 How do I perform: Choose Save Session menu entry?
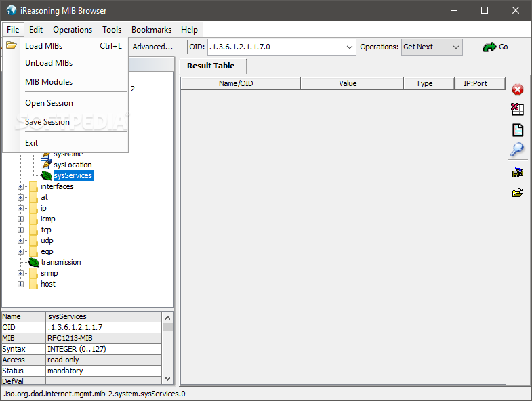(x=66, y=122)
